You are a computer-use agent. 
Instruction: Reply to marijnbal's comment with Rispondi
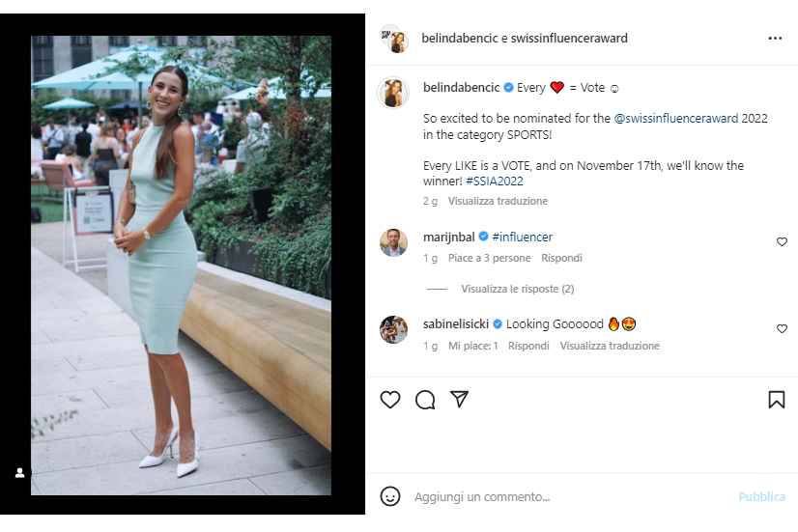561,258
